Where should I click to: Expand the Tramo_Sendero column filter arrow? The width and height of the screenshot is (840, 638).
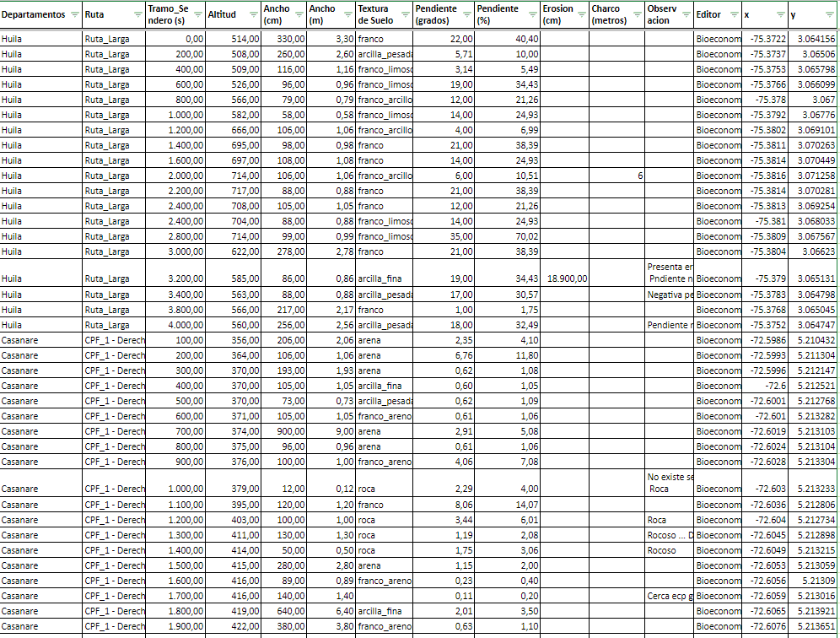(x=197, y=15)
